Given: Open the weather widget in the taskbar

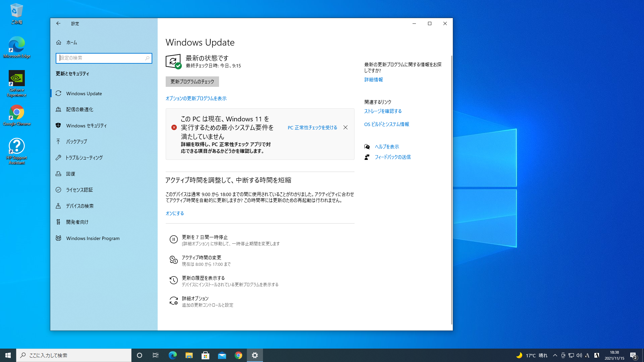Looking at the screenshot, I should click(x=530, y=355).
